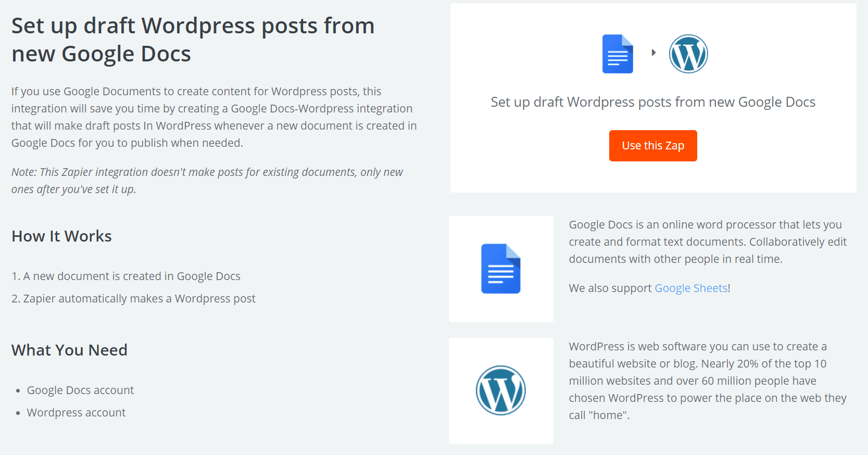Click the small Google Docs icon in Zap card
This screenshot has height=455, width=868.
(618, 54)
